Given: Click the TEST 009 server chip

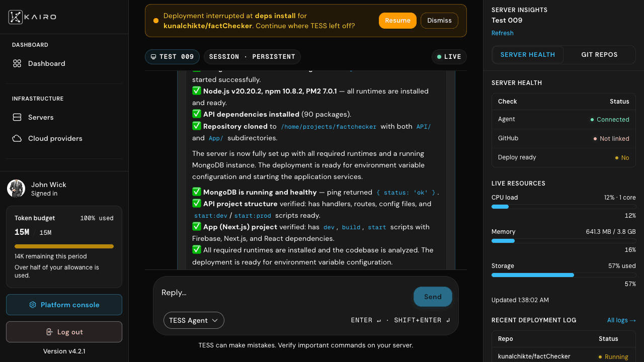Looking at the screenshot, I should [172, 57].
